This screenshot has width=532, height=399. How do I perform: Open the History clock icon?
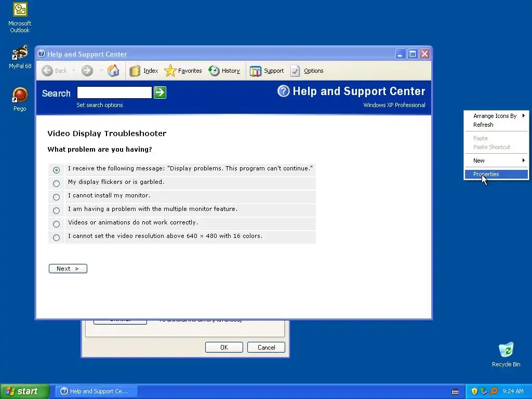pyautogui.click(x=214, y=71)
